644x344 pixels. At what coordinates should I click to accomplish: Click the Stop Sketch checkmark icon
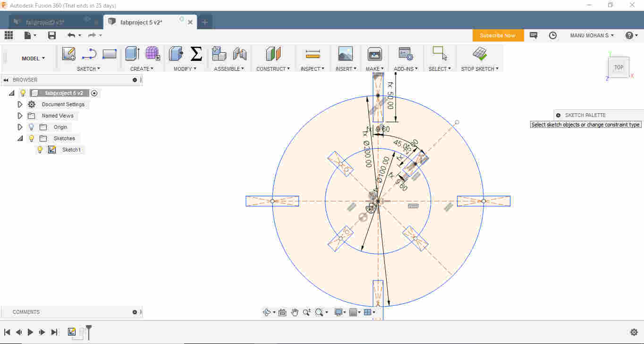pyautogui.click(x=480, y=54)
